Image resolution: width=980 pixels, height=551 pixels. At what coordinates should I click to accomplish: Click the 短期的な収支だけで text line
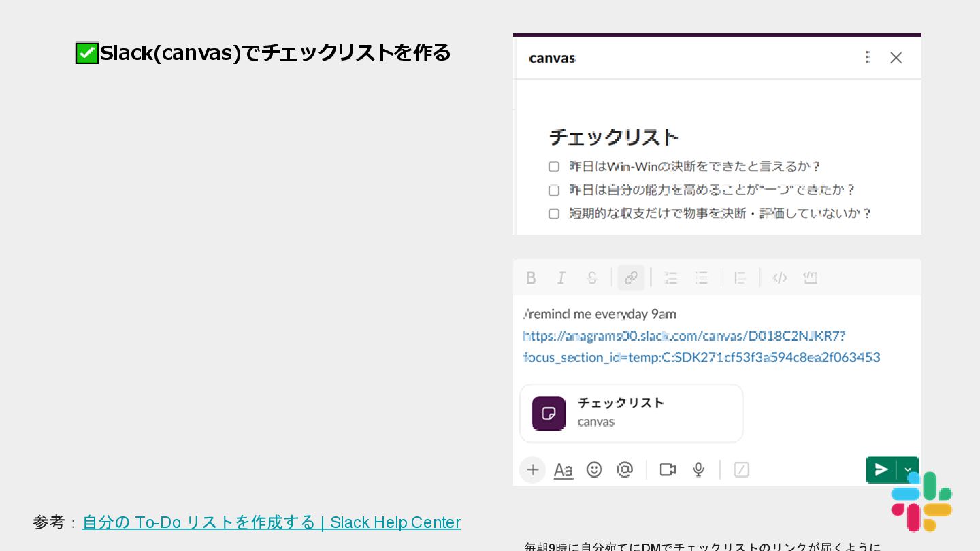pyautogui.click(x=721, y=214)
